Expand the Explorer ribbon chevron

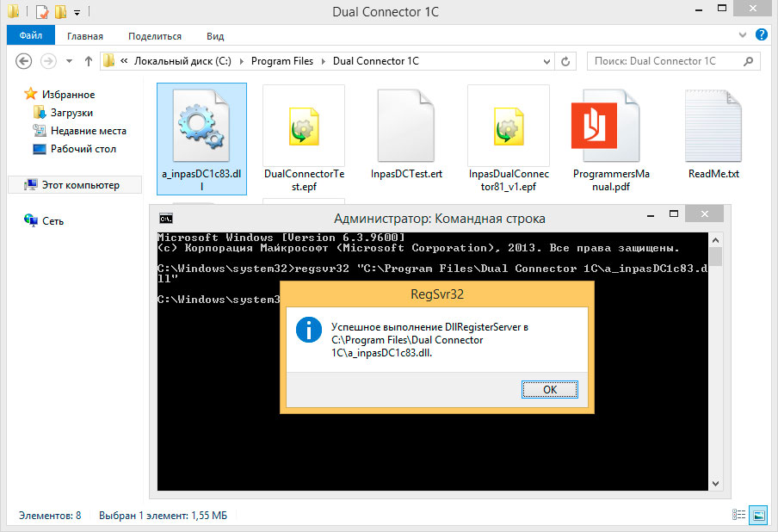click(743, 34)
